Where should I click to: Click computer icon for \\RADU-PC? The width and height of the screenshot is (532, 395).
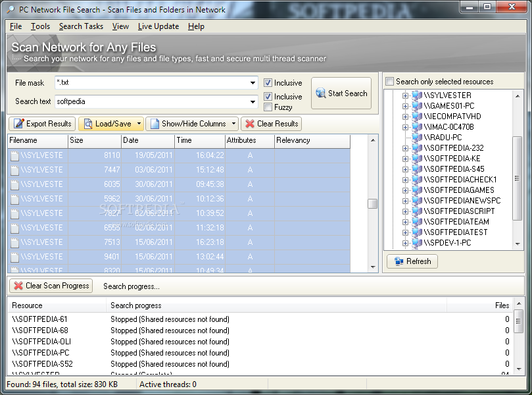(x=417, y=138)
